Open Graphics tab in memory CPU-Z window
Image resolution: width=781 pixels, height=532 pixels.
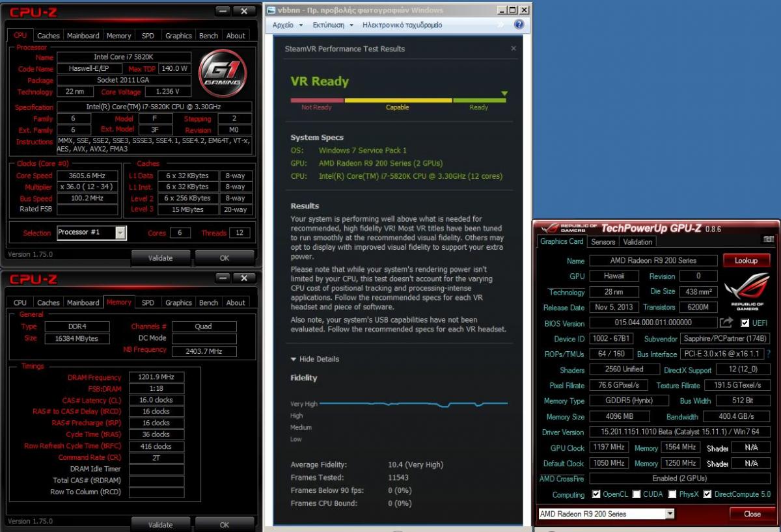point(178,302)
